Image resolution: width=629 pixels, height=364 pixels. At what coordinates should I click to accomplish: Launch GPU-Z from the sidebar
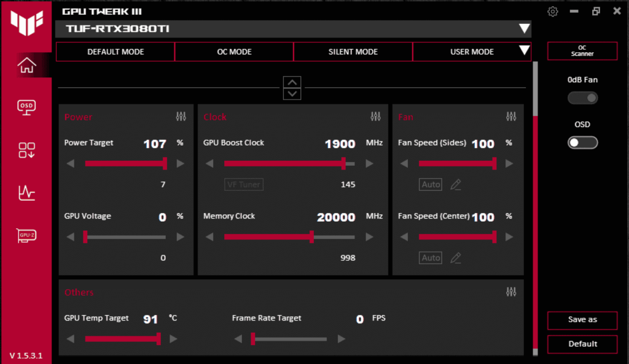click(x=26, y=235)
